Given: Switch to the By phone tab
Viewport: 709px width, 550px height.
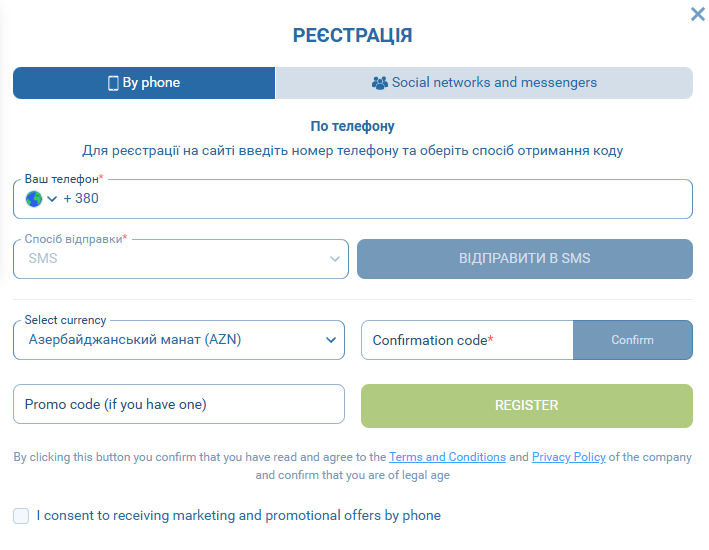Looking at the screenshot, I should click(144, 83).
